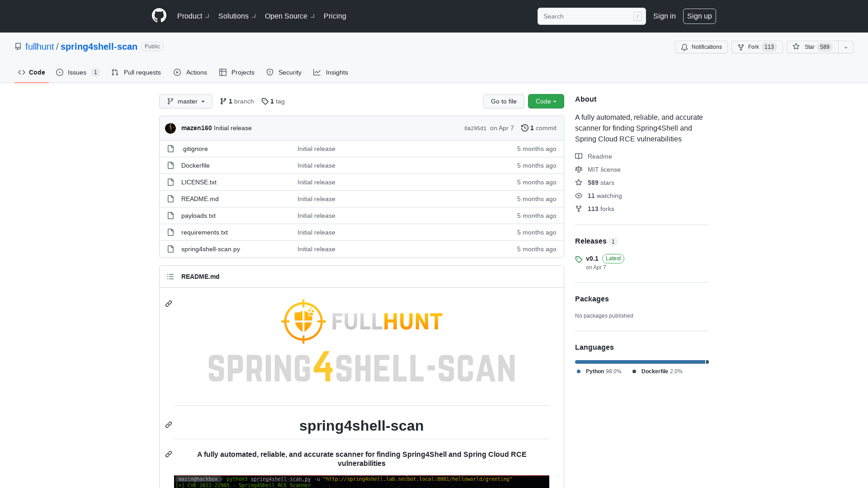
Task: Switch to the Issues tab
Action: (x=78, y=72)
